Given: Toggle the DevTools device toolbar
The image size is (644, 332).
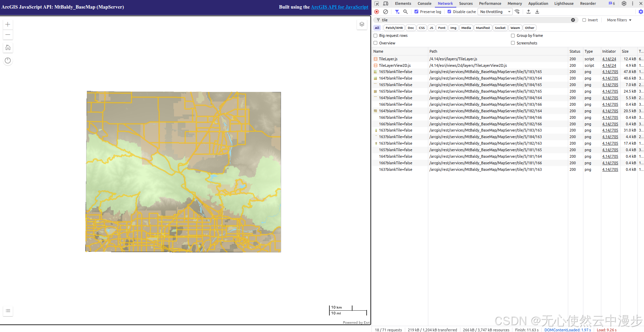Looking at the screenshot, I should 386,3.
